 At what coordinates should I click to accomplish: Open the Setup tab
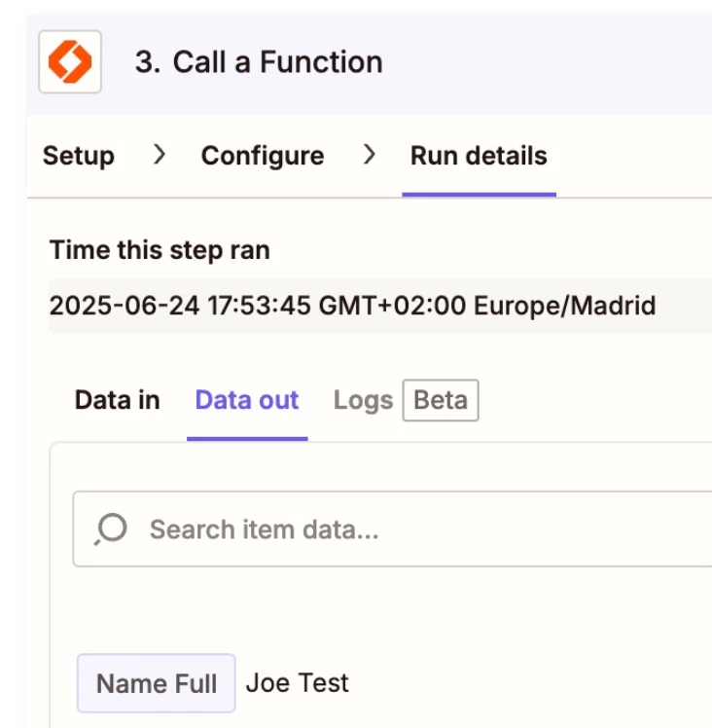(x=79, y=156)
